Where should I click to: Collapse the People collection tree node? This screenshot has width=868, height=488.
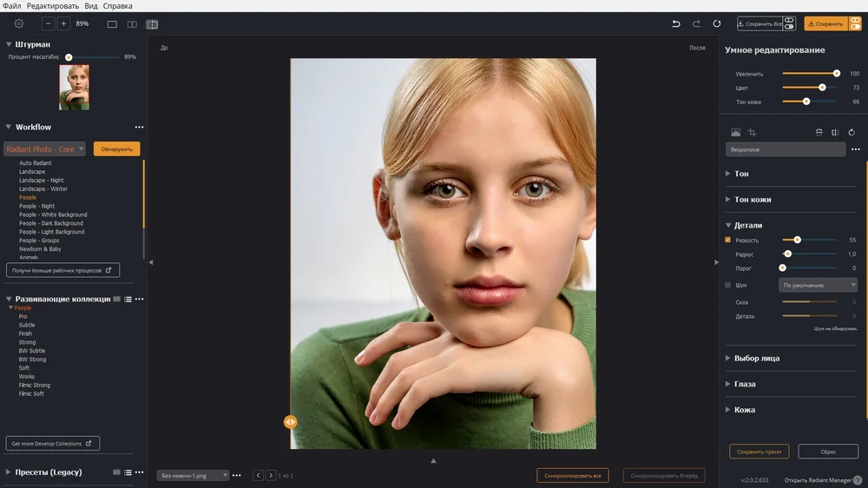[x=10, y=307]
